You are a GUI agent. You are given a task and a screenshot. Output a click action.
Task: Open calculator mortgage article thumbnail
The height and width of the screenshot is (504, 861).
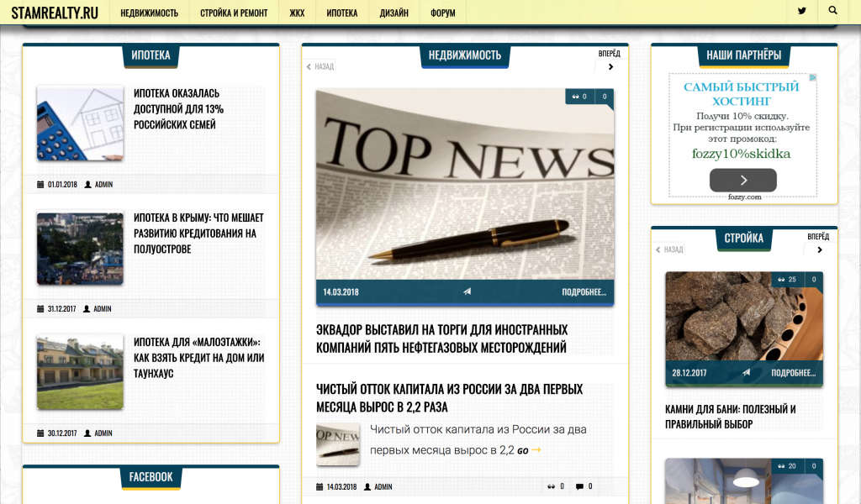click(x=80, y=123)
